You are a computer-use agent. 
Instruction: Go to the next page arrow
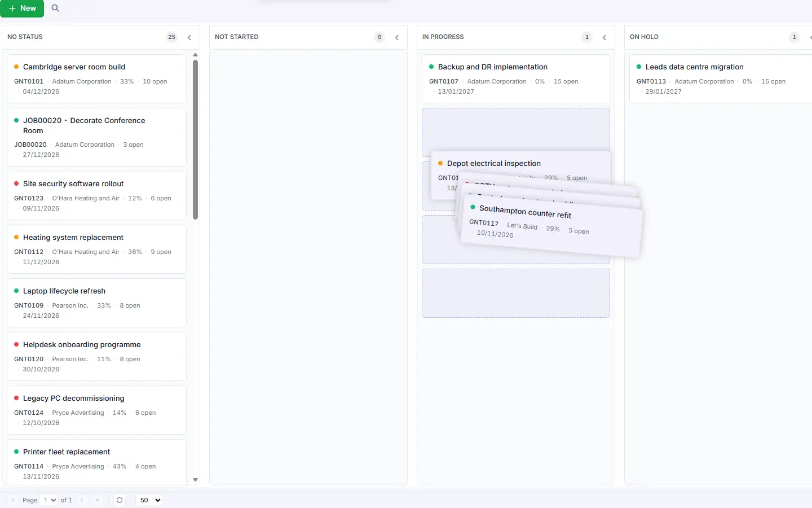82,500
